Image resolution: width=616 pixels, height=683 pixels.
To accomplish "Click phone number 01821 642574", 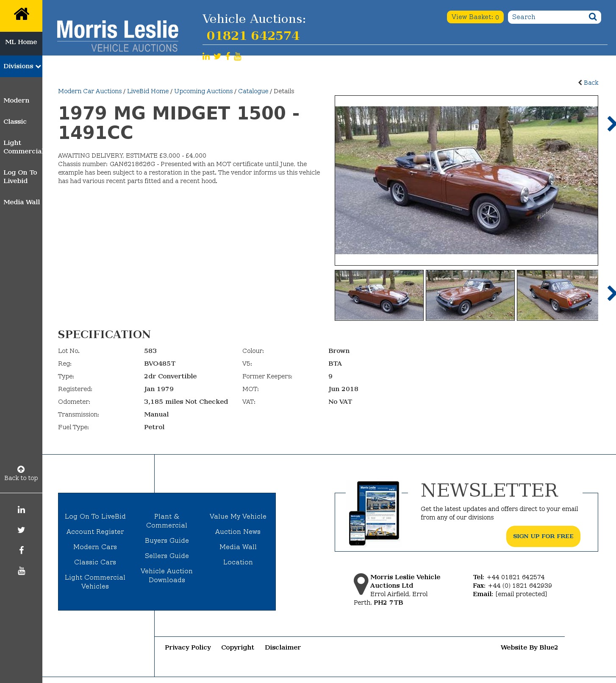I will tap(253, 36).
